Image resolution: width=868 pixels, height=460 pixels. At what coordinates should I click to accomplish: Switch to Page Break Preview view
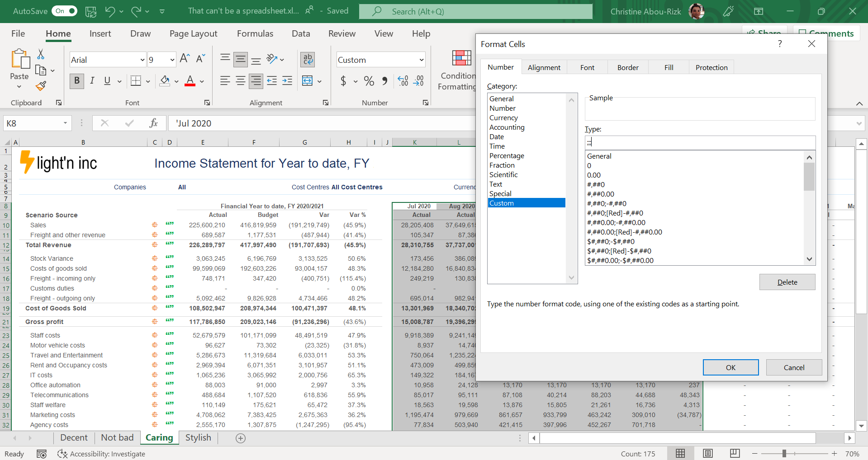735,453
